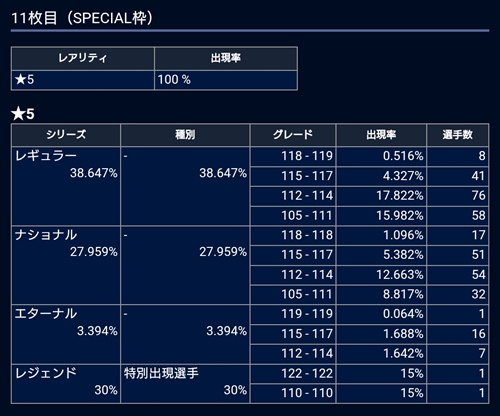The image size is (500, 416).
Task: Click the 選手数 column header
Action: coord(457,135)
